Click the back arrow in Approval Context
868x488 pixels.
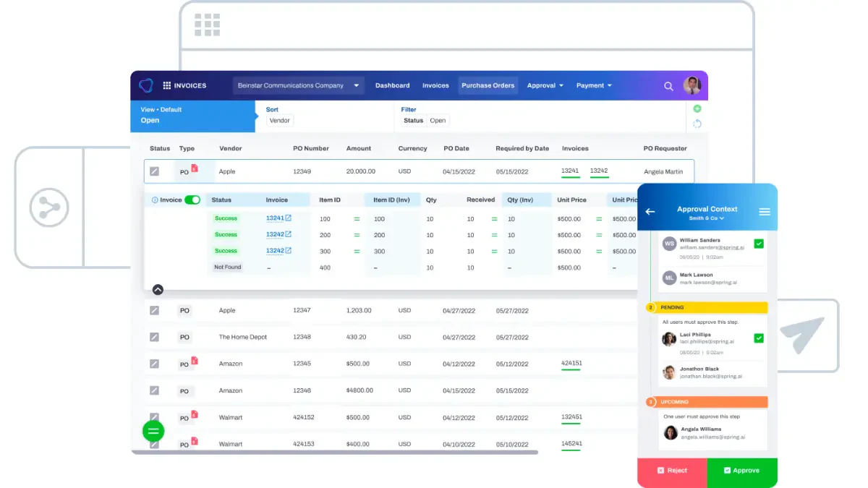650,212
